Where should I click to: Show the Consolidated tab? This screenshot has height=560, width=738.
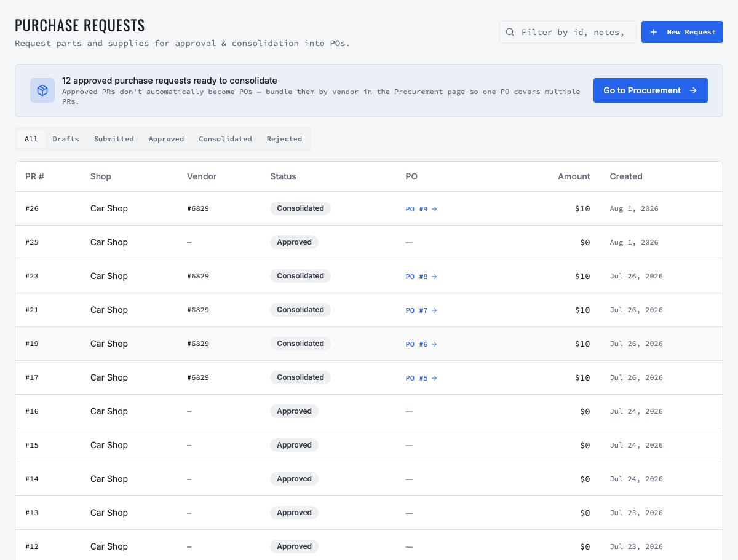(225, 139)
